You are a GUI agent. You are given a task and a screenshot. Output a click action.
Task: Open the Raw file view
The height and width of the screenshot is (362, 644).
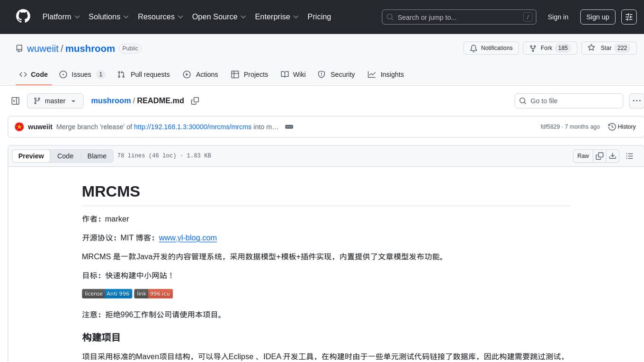(x=583, y=156)
